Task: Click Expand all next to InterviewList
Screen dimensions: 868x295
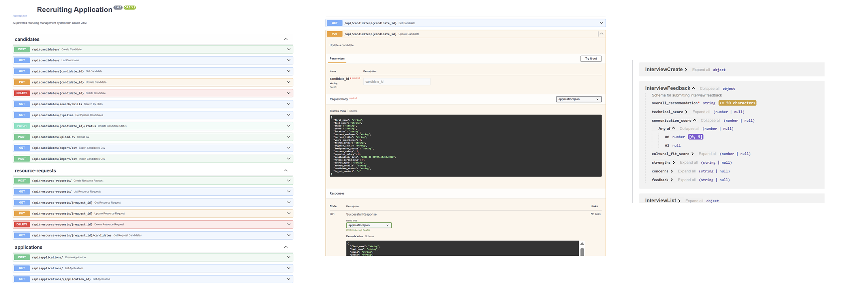Action: (694, 201)
